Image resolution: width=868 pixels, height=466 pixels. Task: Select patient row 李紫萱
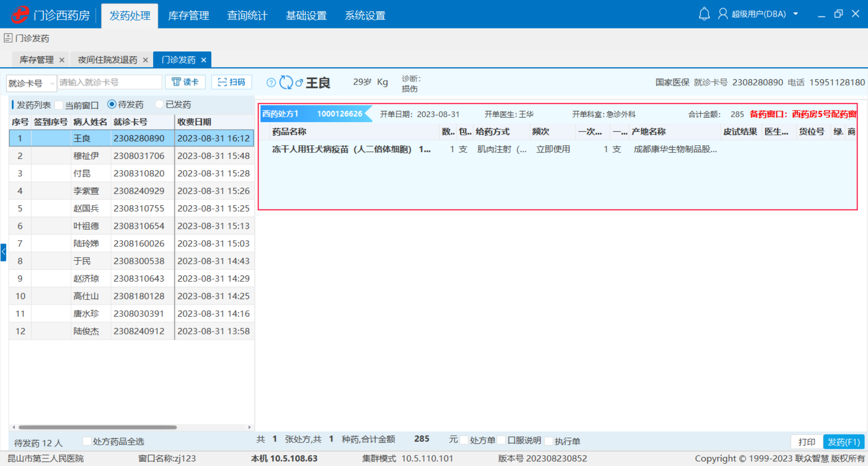[131, 191]
